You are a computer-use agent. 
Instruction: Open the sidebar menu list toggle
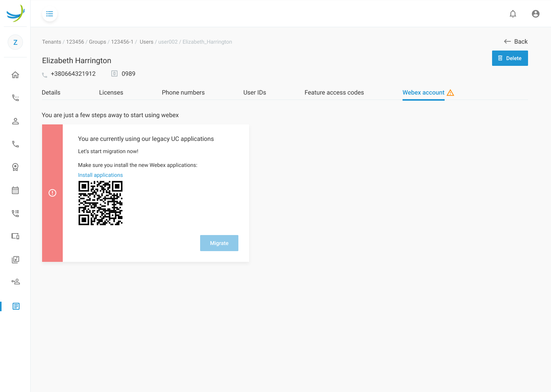click(x=50, y=14)
